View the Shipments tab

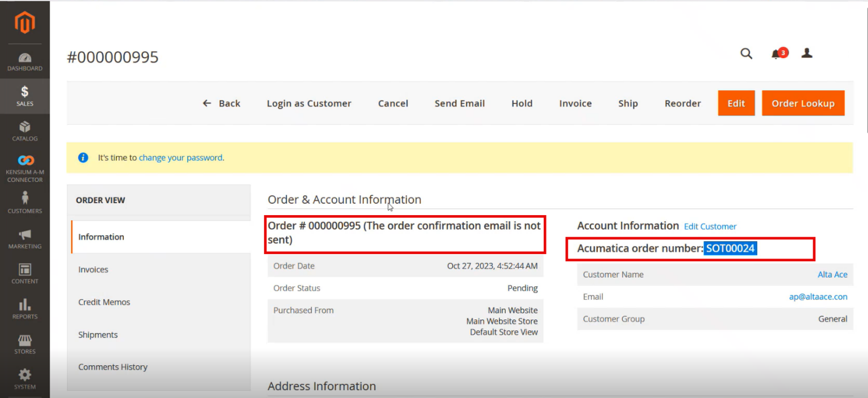[x=98, y=334]
